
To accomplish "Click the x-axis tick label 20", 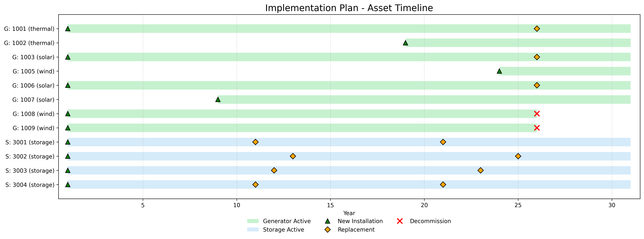I will coord(424,205).
